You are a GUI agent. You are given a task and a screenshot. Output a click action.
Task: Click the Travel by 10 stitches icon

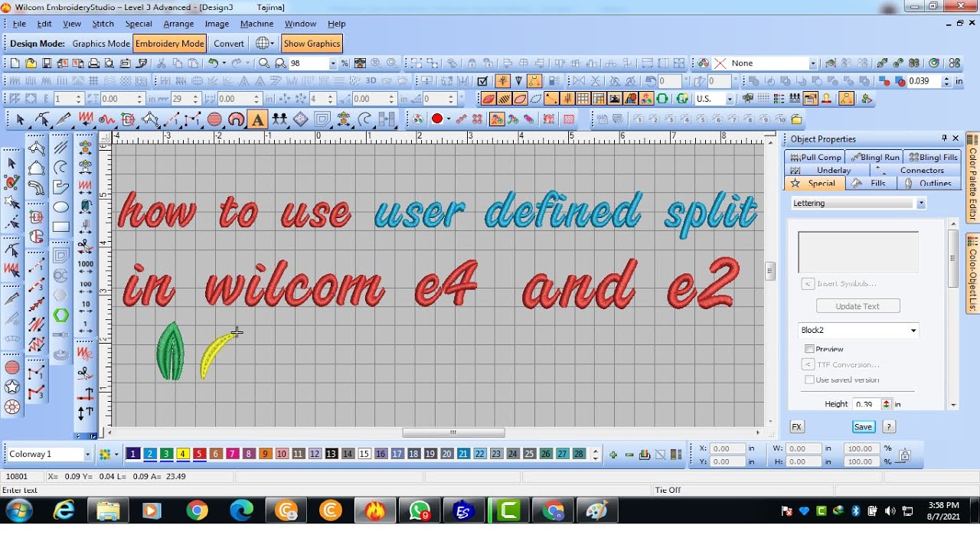tap(86, 308)
